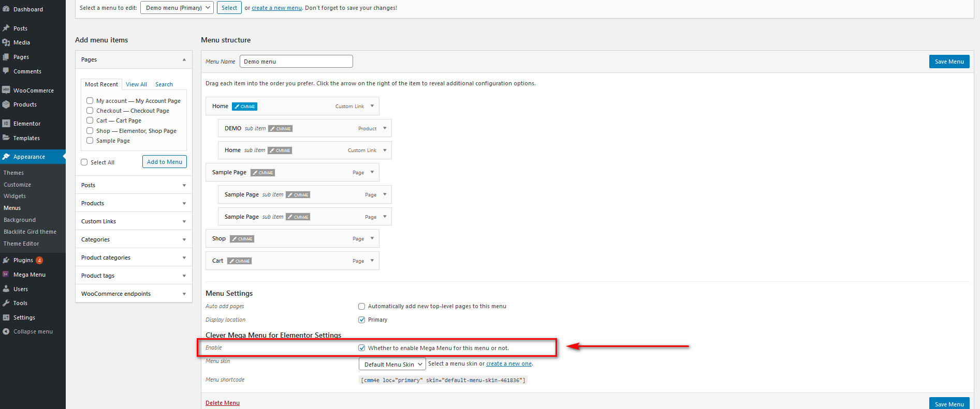This screenshot has height=409, width=980.
Task: Click the Elementor icon in sidebar
Action: tap(6, 124)
